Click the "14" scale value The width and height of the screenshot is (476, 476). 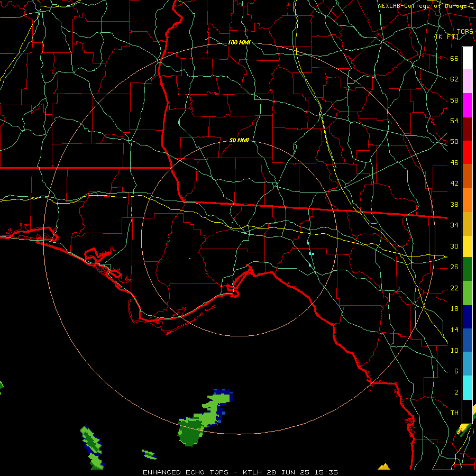[454, 329]
